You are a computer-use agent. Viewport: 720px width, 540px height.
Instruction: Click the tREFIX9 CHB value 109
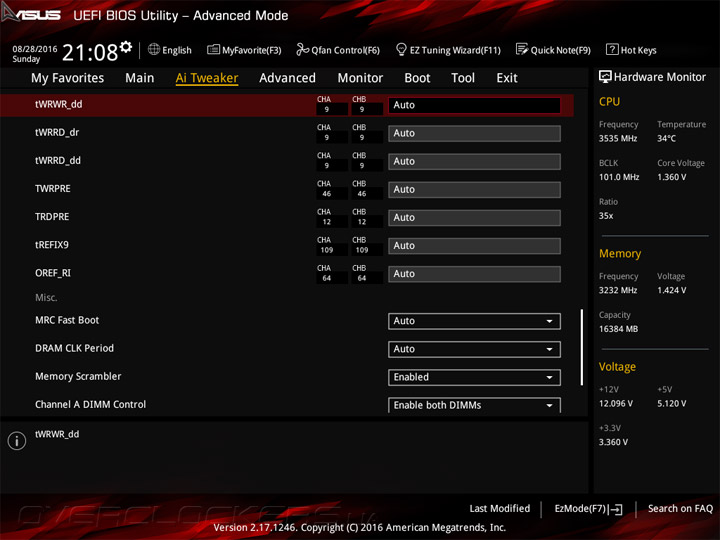click(x=362, y=250)
